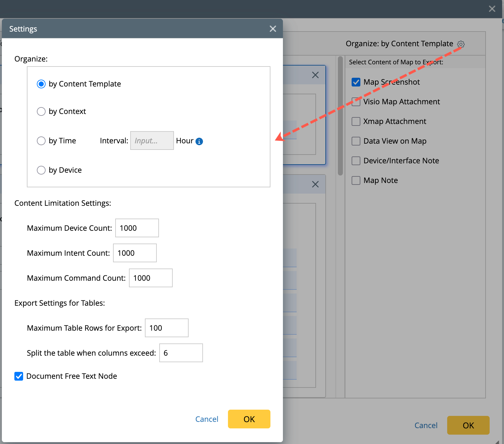Edit the Maximum Intent Count field
Viewport: 504px width, 444px height.
[135, 253]
